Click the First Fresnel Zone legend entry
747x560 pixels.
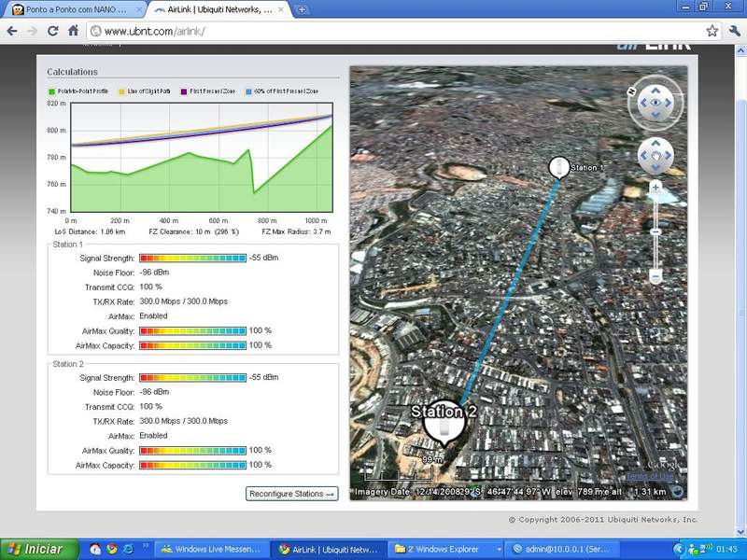[x=208, y=91]
